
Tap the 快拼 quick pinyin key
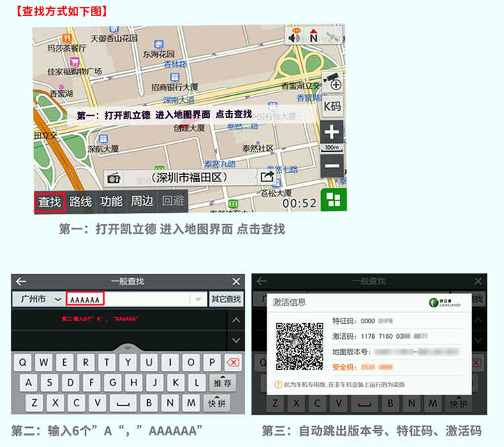(x=216, y=403)
